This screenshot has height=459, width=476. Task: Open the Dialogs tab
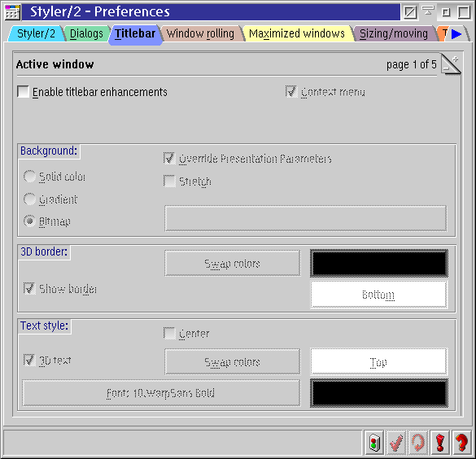(x=86, y=33)
